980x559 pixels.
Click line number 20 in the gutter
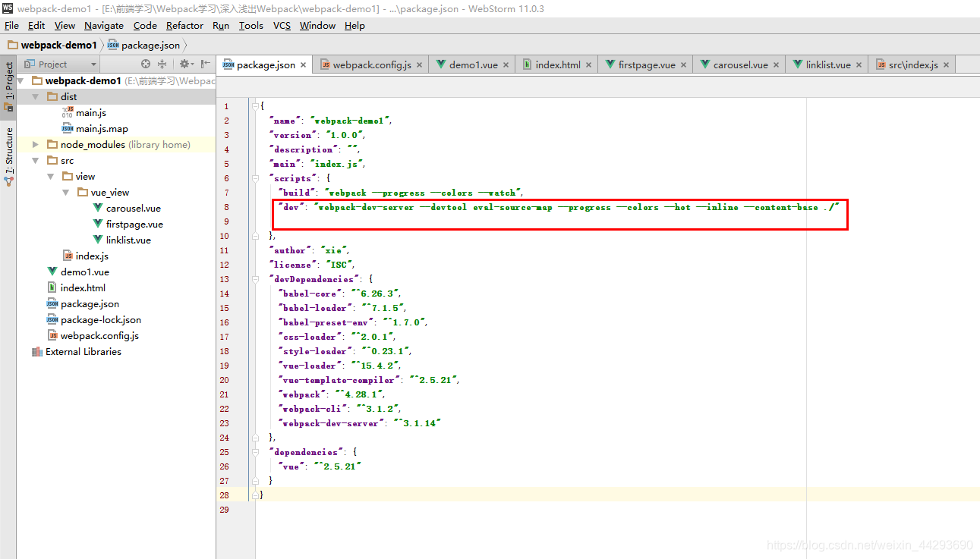[x=225, y=380]
